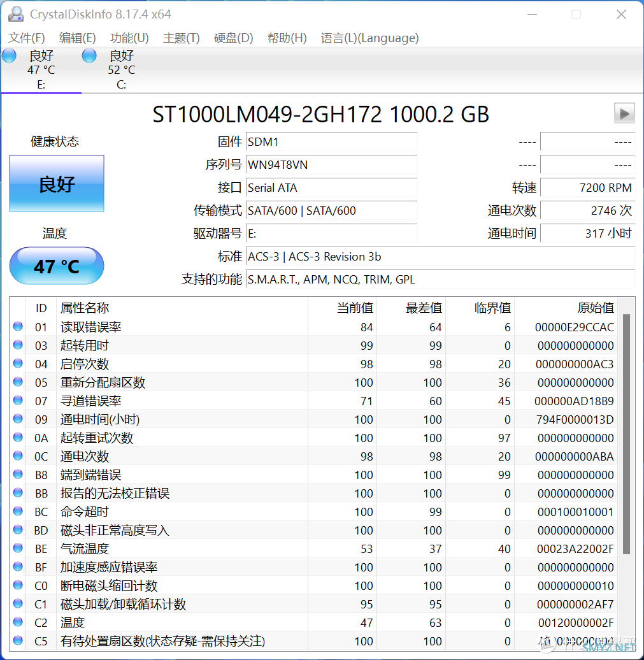
Task: Click the supported features field S.M.A.R.T., APM
Action: (440, 279)
